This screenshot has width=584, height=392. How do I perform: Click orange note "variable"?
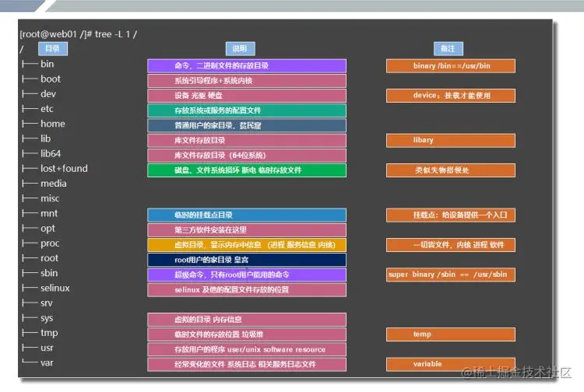[x=451, y=365]
